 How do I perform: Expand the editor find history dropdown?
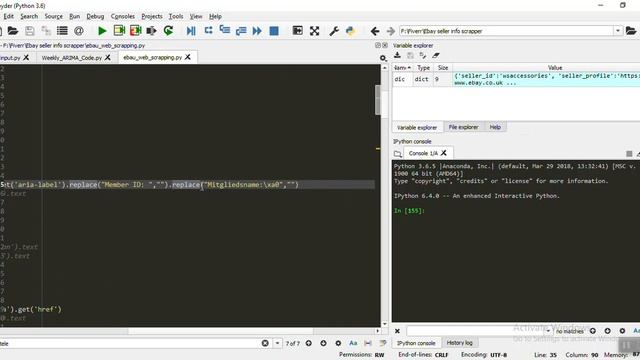[x=277, y=343]
